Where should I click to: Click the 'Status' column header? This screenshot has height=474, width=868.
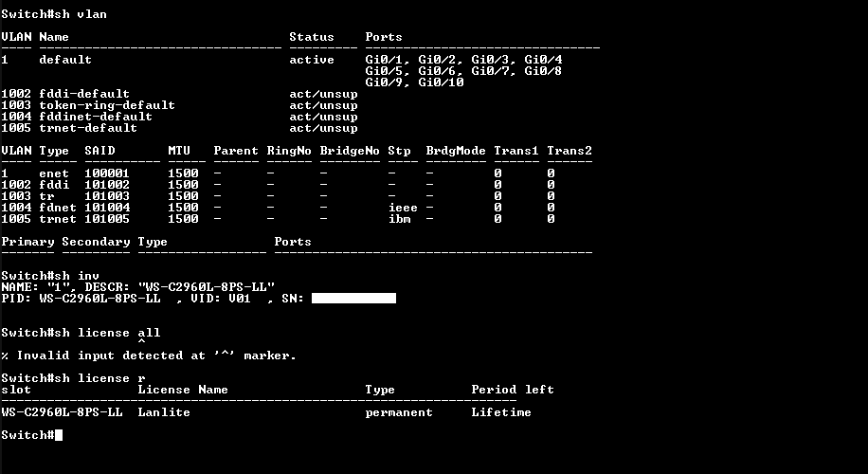pos(312,37)
